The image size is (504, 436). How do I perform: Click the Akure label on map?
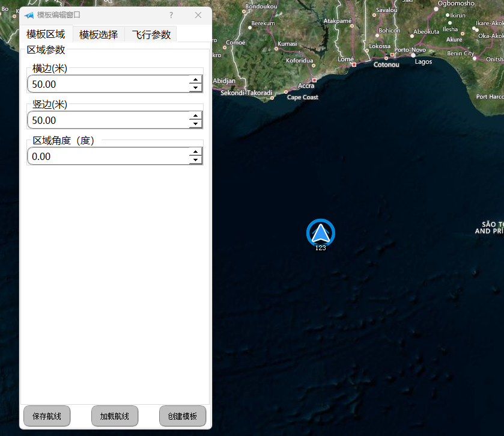tap(454, 40)
